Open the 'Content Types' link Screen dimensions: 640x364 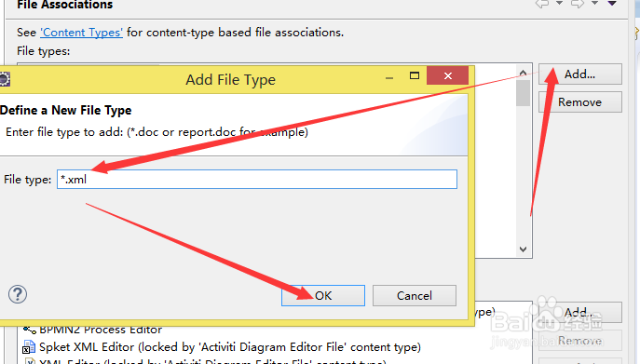click(81, 33)
